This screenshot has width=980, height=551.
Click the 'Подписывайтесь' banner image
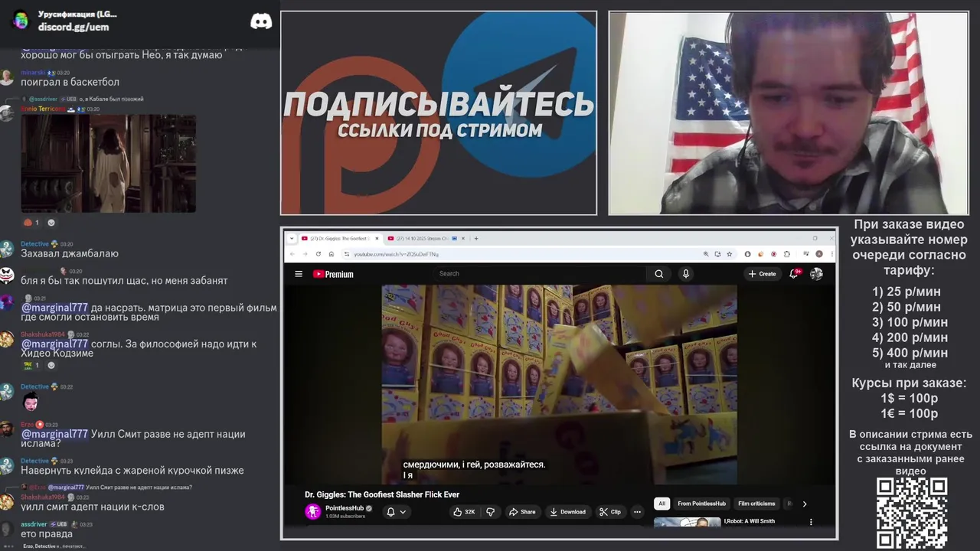(439, 113)
